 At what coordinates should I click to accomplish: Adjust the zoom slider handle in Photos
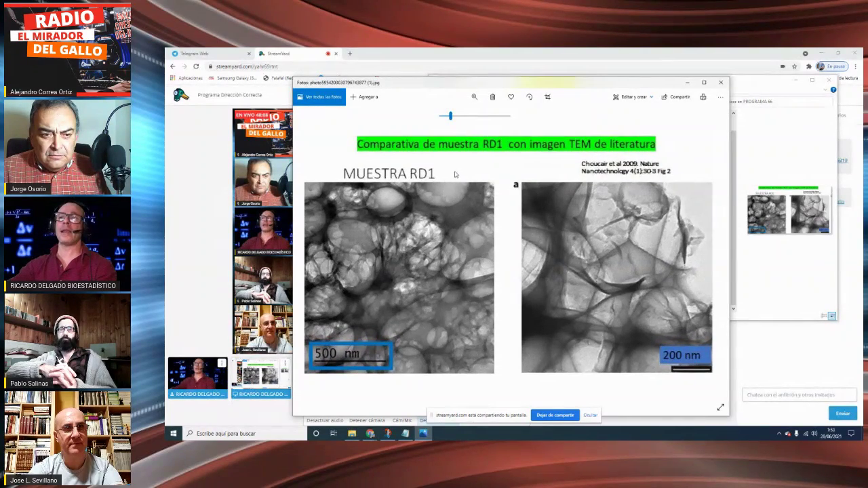450,116
